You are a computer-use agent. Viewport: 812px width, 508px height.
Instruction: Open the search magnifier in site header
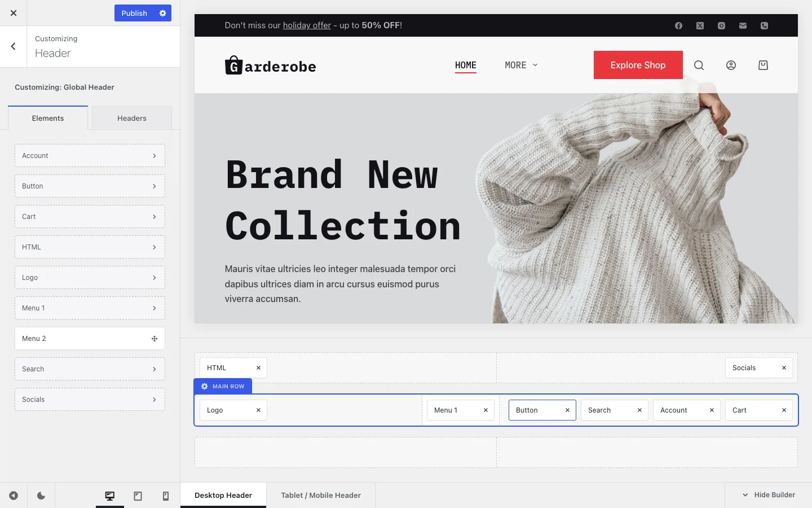tap(699, 65)
